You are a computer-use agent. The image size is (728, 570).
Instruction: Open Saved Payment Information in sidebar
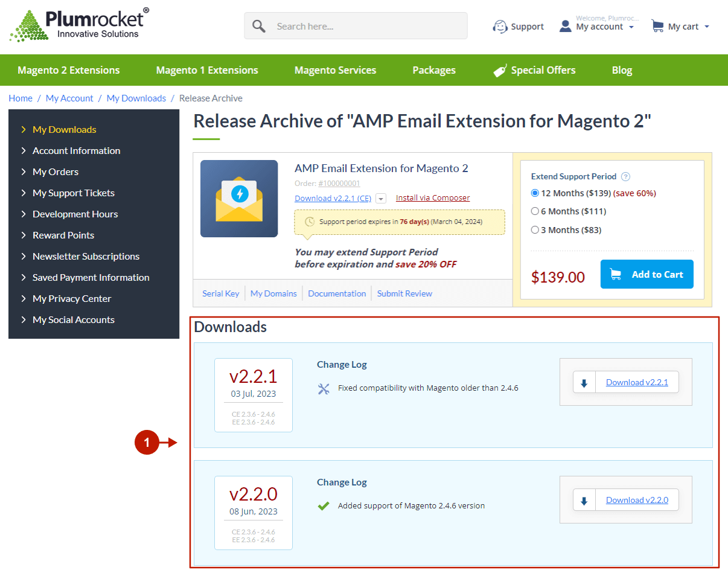[x=91, y=277]
